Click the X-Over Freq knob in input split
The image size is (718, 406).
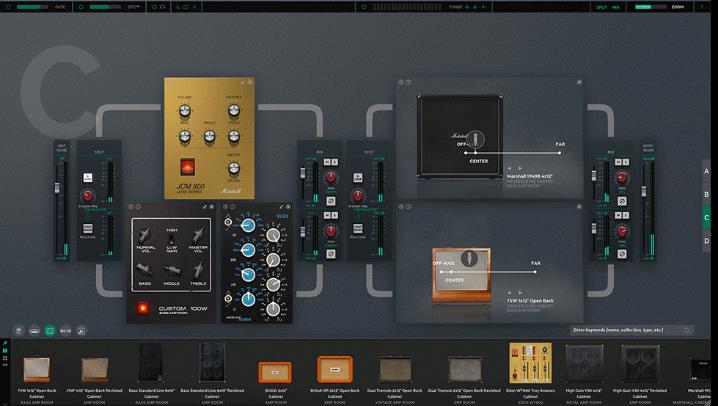coord(87,196)
